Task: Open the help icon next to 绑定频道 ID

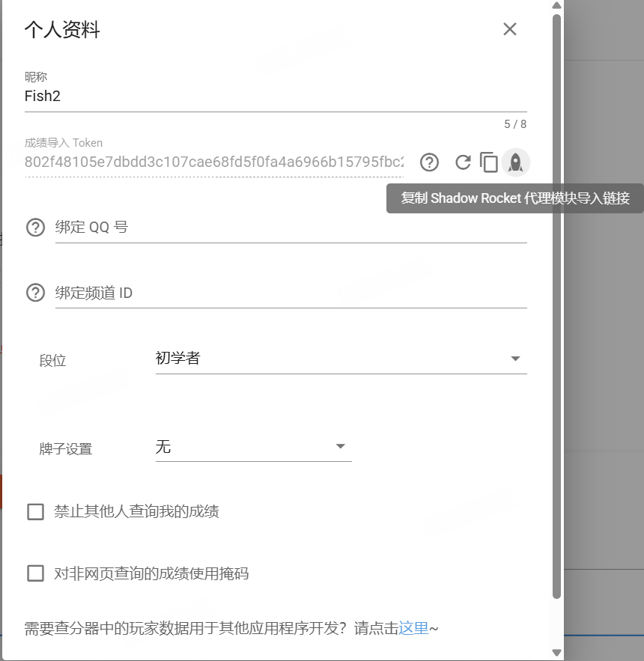Action: pyautogui.click(x=35, y=293)
